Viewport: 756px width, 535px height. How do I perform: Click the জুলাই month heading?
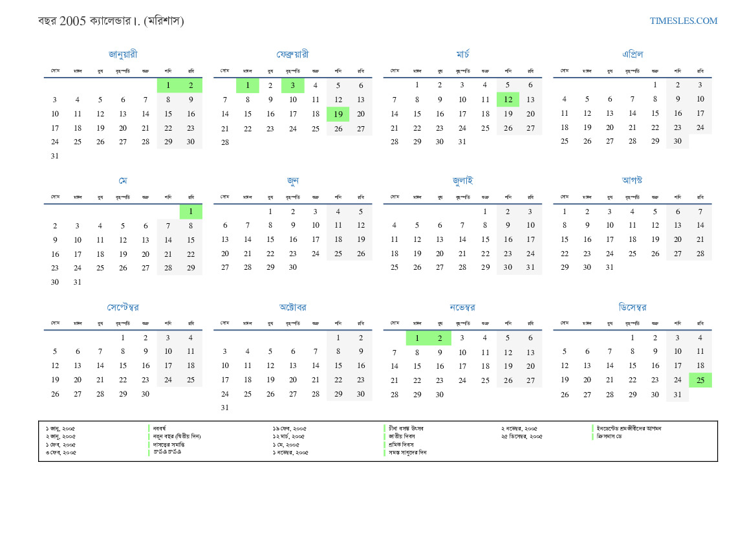point(462,180)
